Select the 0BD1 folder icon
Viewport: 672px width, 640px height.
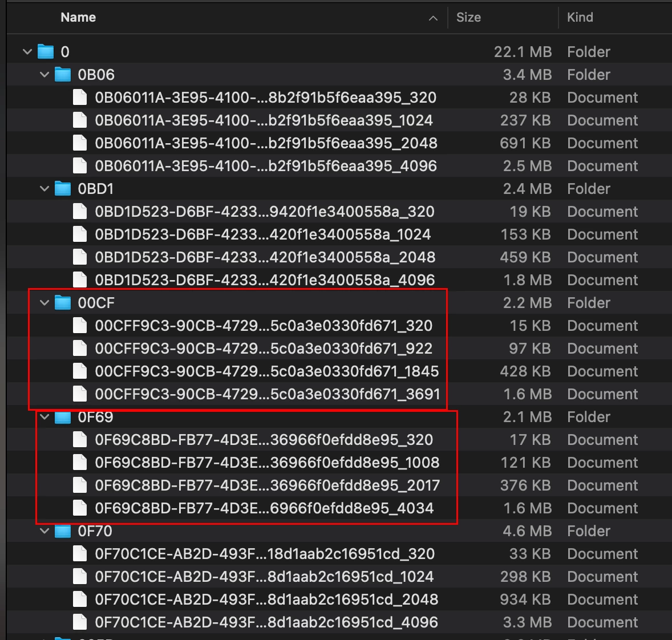(63, 188)
